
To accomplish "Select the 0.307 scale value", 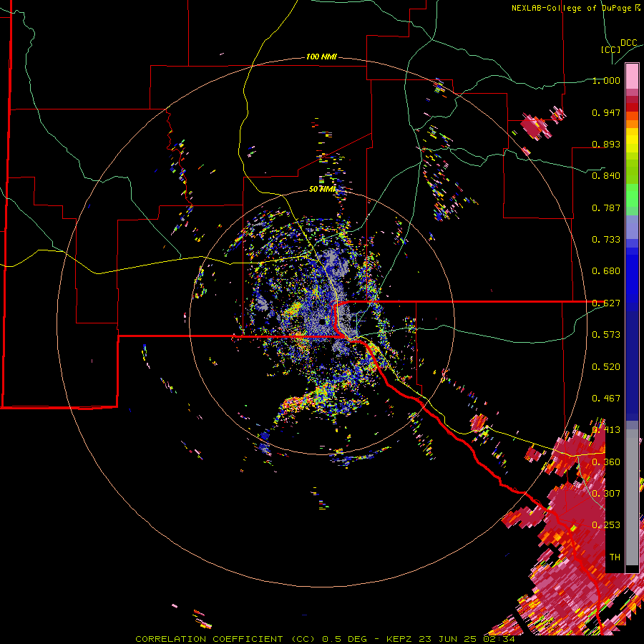I will click(x=606, y=494).
